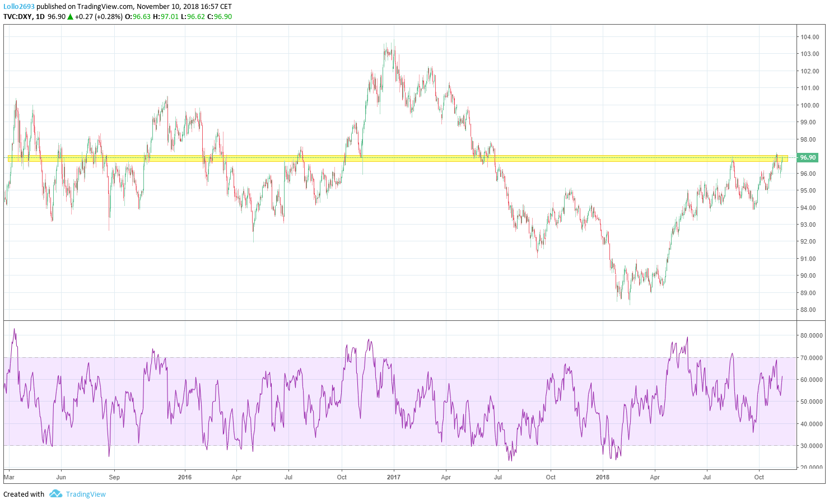The height and width of the screenshot is (504, 829).
Task: Click the 'Created with' footer text
Action: click(x=24, y=494)
